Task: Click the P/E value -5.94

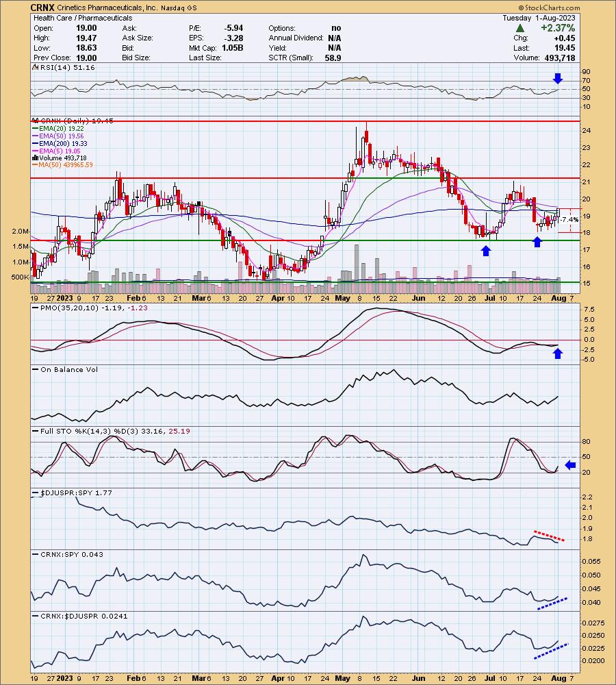Action: (x=233, y=28)
